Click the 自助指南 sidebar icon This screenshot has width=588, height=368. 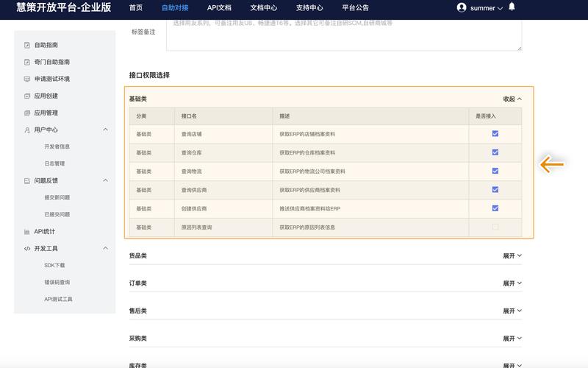point(27,45)
